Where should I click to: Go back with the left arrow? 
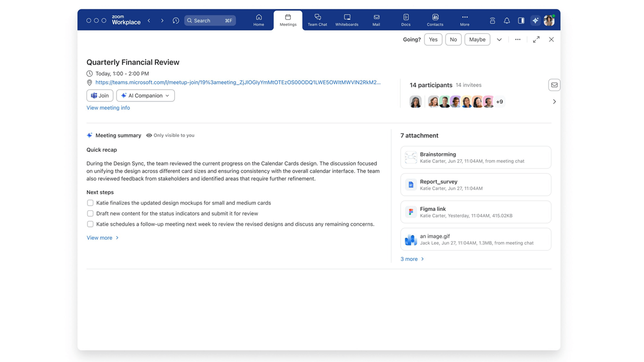click(x=149, y=20)
